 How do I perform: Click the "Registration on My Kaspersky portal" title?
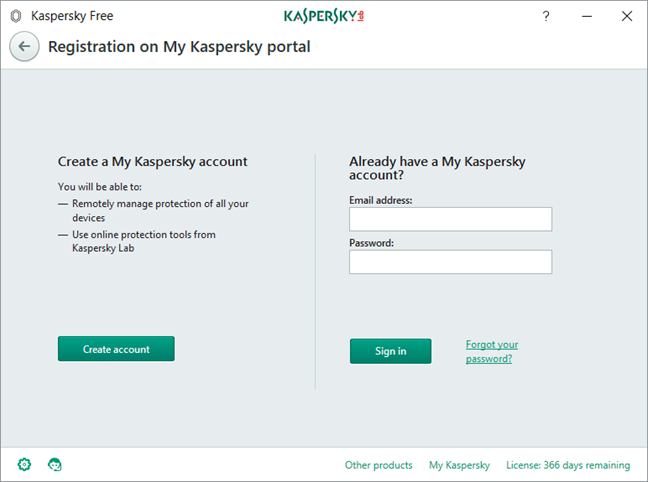click(x=179, y=47)
